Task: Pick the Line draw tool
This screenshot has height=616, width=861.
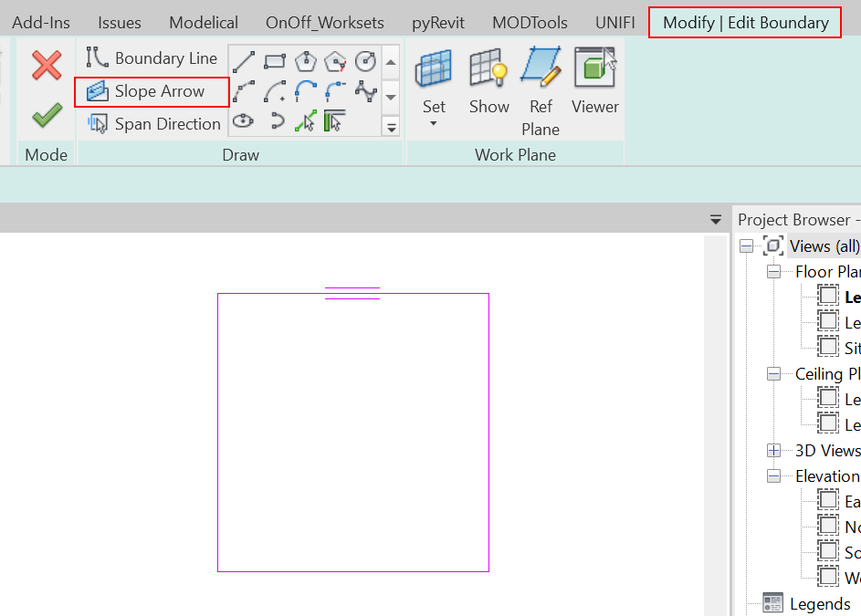Action: point(244,61)
